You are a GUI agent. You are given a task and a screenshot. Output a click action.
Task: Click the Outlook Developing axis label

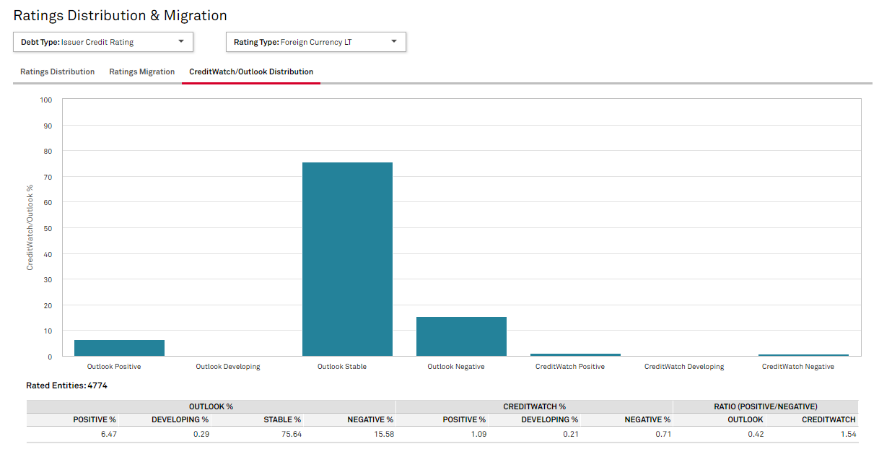coord(227,367)
